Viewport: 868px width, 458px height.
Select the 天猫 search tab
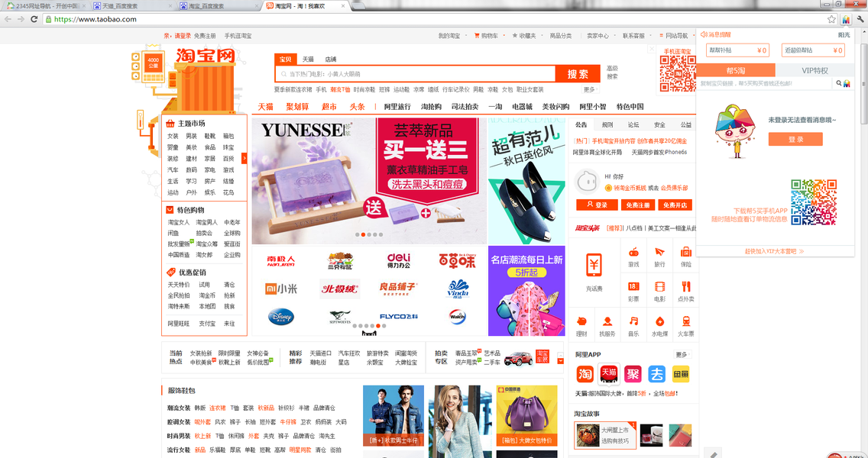pyautogui.click(x=309, y=60)
